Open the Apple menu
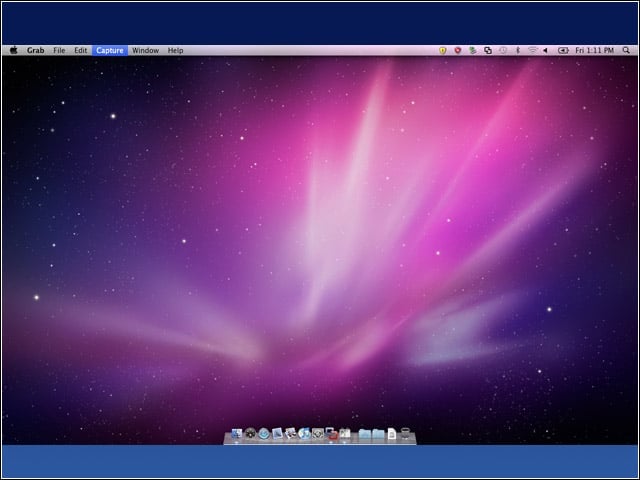Viewport: 640px width, 480px height. tap(14, 50)
